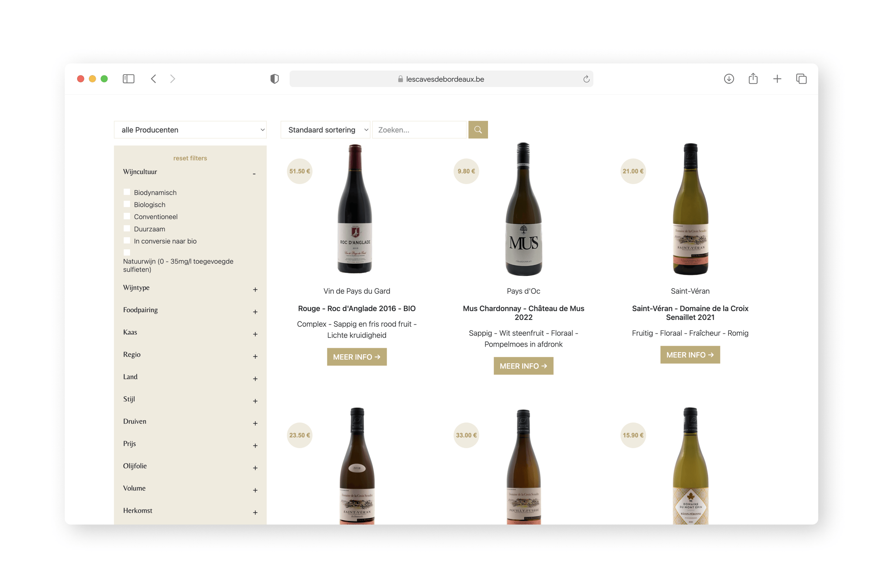Image resolution: width=883 pixels, height=588 pixels.
Task: Open the Standaard sortering dropdown
Action: click(325, 129)
